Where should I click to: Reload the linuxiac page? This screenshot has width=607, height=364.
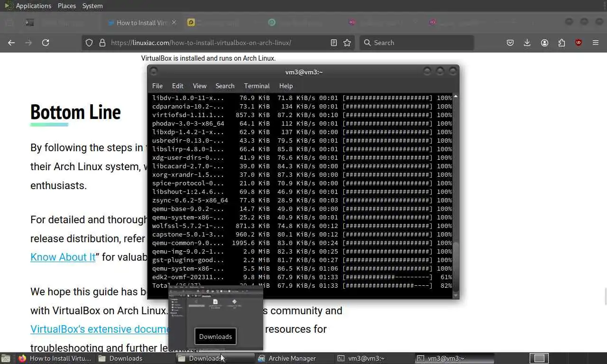point(46,43)
